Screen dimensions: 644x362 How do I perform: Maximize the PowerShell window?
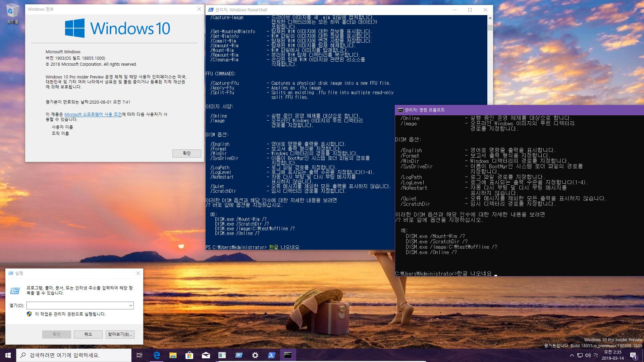(x=470, y=10)
